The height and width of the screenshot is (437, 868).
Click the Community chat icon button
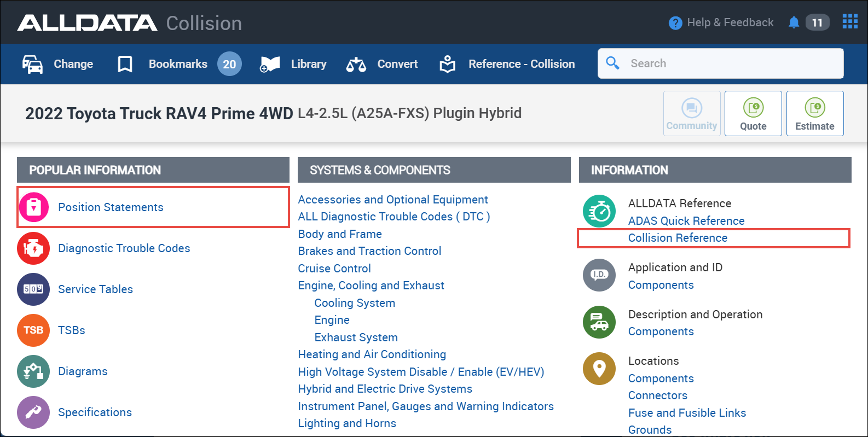coord(692,113)
